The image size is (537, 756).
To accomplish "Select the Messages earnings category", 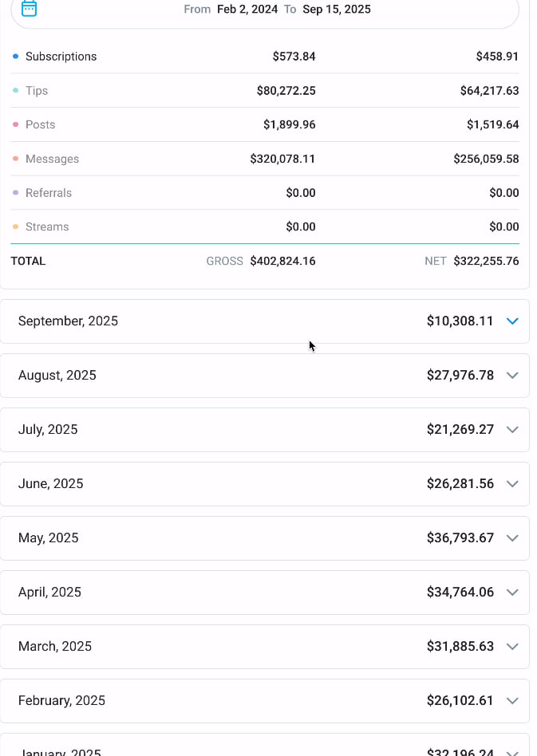I will [52, 159].
